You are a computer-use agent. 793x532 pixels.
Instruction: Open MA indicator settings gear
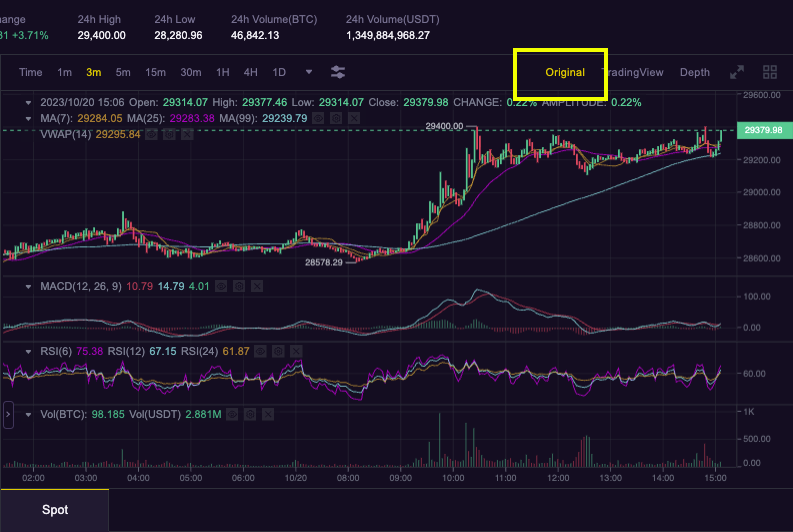(336, 118)
